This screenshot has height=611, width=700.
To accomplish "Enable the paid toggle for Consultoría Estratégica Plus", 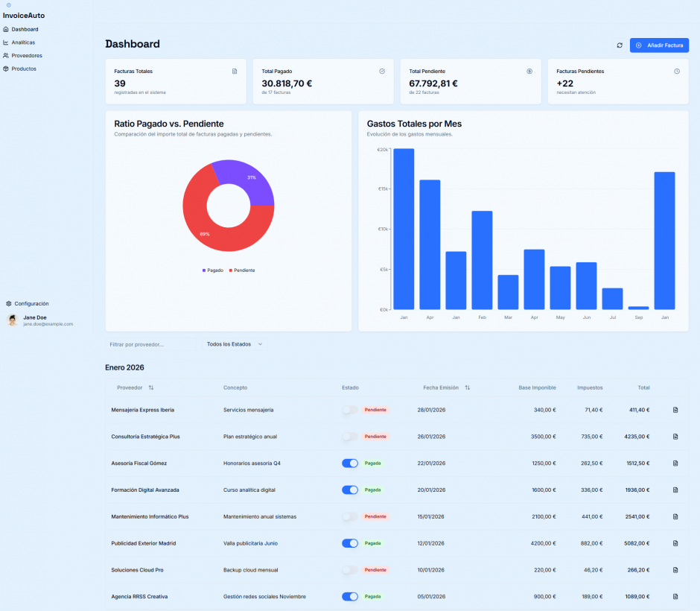I will 349,437.
